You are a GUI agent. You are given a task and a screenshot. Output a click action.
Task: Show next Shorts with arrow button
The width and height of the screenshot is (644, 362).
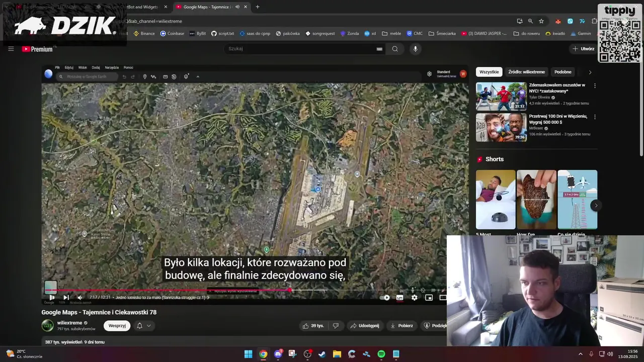click(596, 205)
